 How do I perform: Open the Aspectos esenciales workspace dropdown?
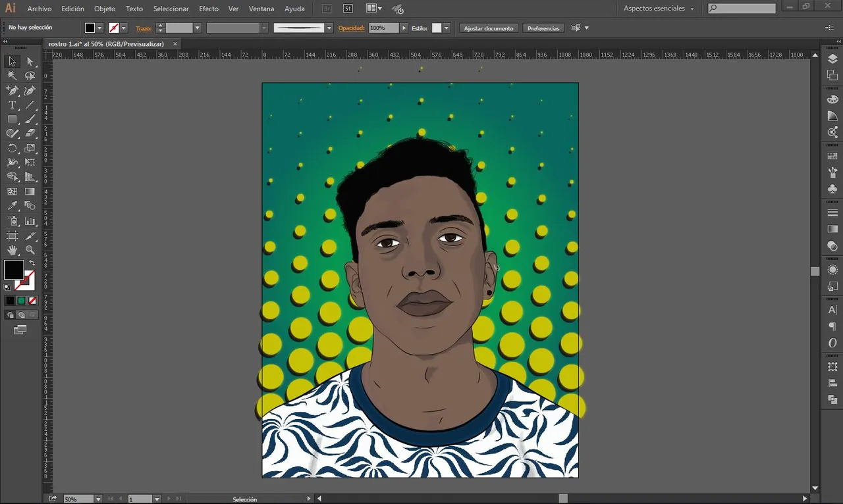[x=659, y=9]
